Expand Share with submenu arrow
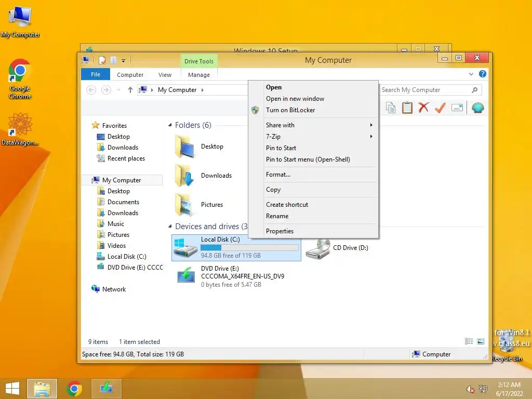Image resolution: width=532 pixels, height=399 pixels. [371, 125]
